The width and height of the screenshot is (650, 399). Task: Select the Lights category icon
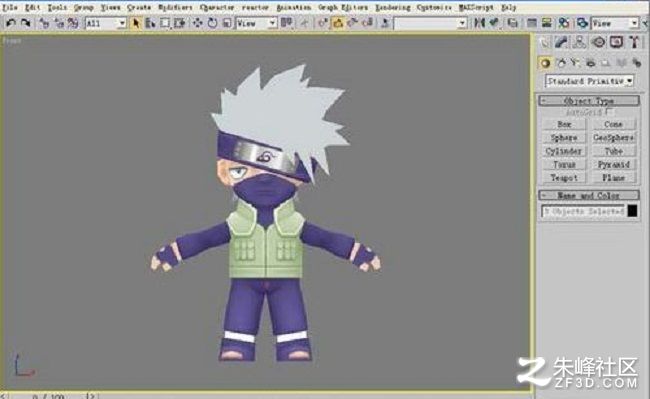(x=575, y=63)
